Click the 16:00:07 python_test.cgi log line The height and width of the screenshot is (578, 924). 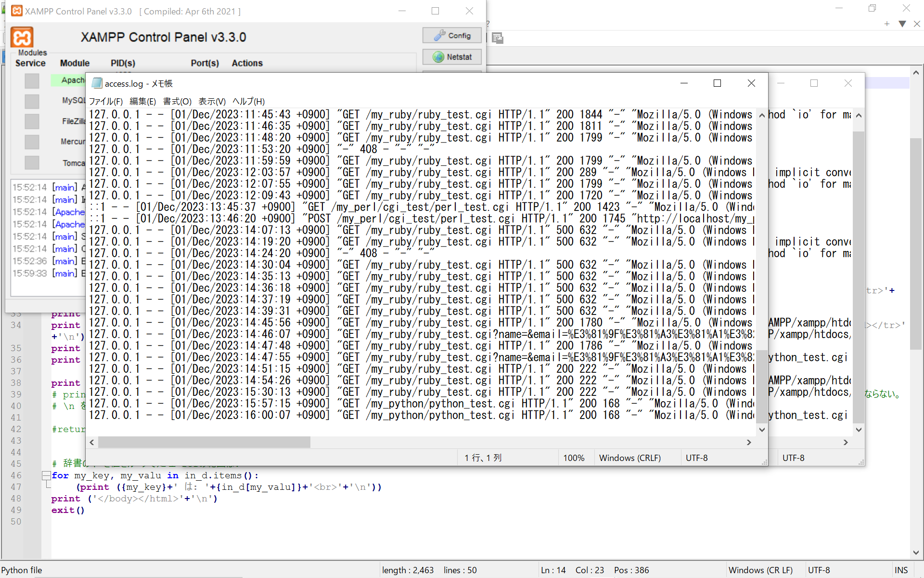tap(422, 415)
